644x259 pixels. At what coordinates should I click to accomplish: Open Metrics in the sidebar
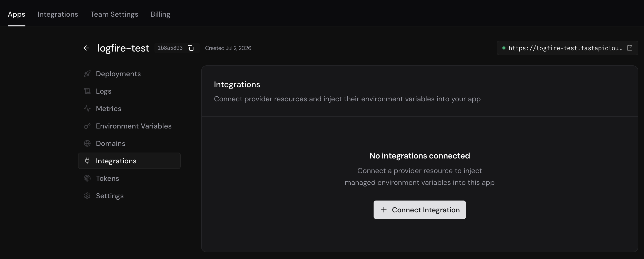tap(129, 109)
